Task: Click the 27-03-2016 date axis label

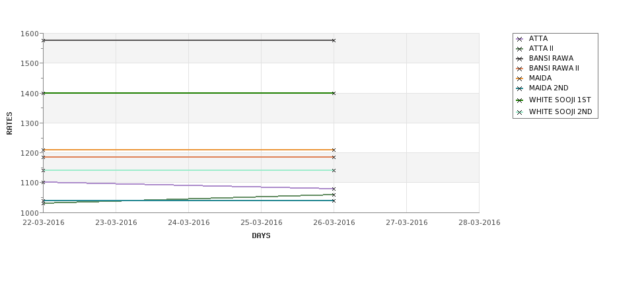Action: pos(407,223)
